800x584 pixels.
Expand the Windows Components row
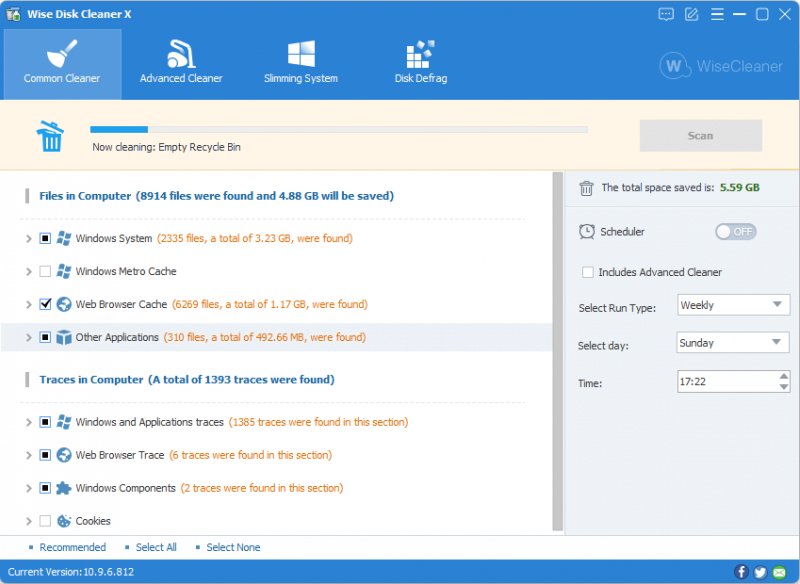tap(29, 488)
